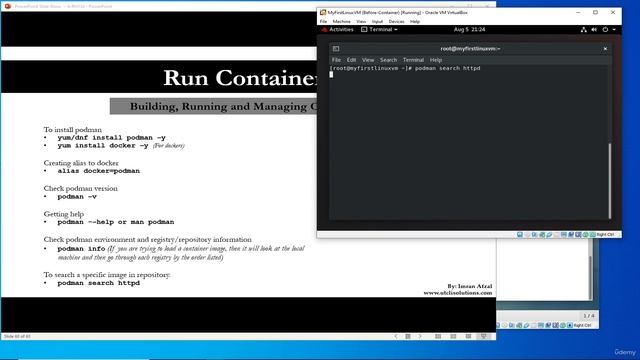Viewport: 640px width, 360px height.
Task: Click the terminal vertical scrollbar
Action: 610,181
